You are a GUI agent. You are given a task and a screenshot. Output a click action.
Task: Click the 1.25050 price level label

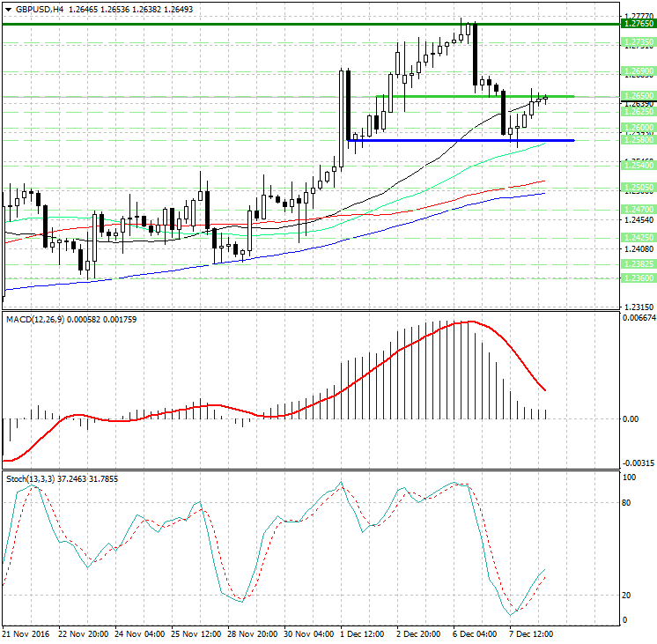pos(637,188)
